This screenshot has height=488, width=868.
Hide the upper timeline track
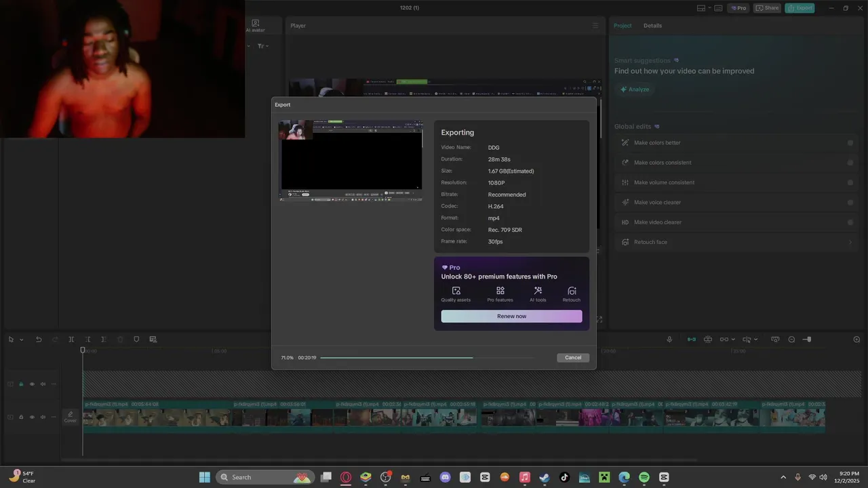pos(32,384)
